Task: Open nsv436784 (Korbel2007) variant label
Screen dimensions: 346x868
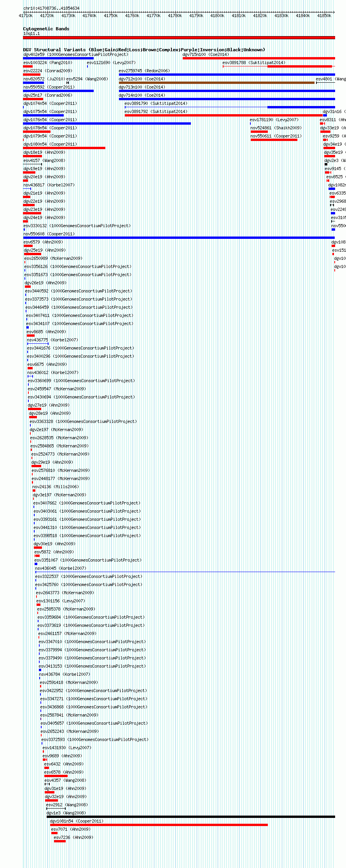Action: coord(65,674)
